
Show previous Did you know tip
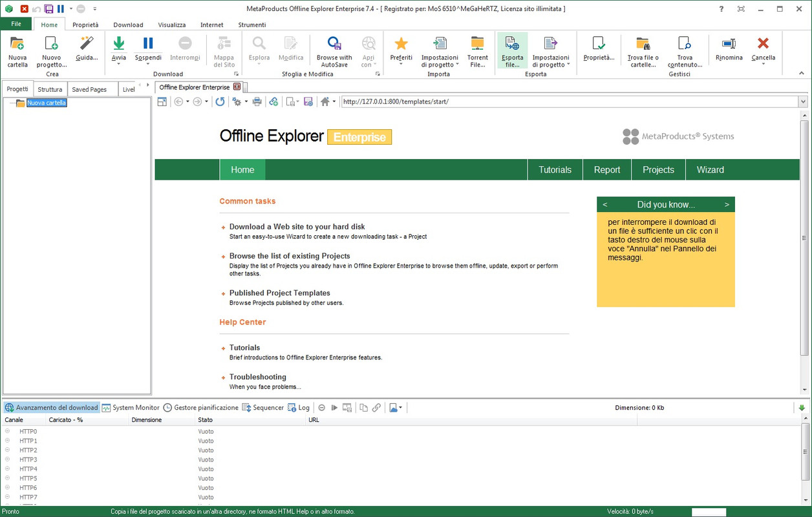(x=604, y=204)
